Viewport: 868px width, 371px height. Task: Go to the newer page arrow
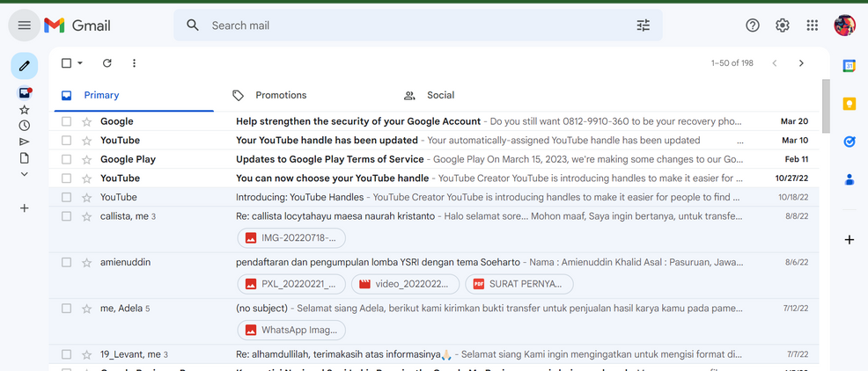[x=775, y=63]
